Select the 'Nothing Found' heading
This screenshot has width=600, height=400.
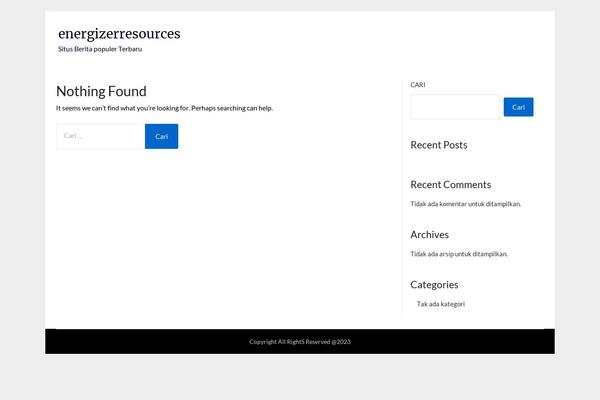(101, 91)
